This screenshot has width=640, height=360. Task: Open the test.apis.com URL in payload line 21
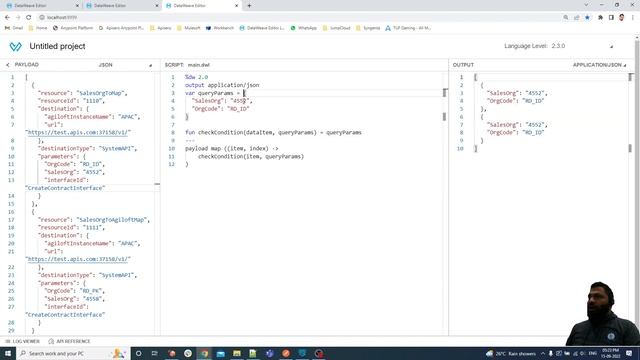click(78, 259)
